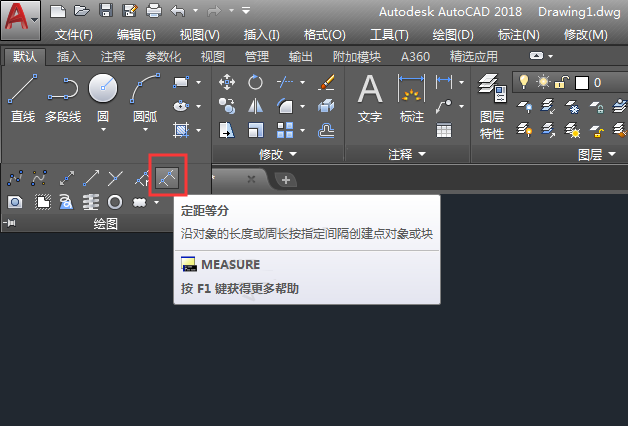Image resolution: width=628 pixels, height=426 pixels.
Task: Select the Spline Fit tool
Action: (x=15, y=178)
